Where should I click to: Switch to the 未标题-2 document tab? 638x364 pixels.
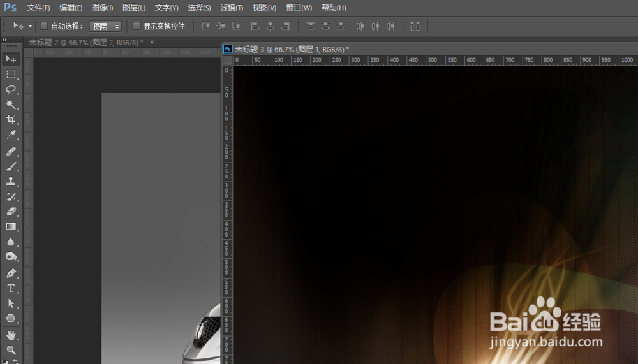86,42
